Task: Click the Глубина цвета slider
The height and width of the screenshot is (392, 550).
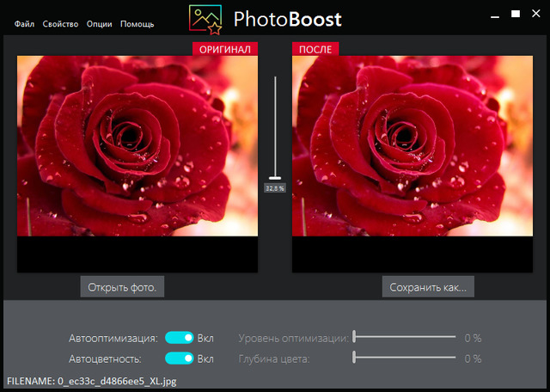Action: [404, 358]
